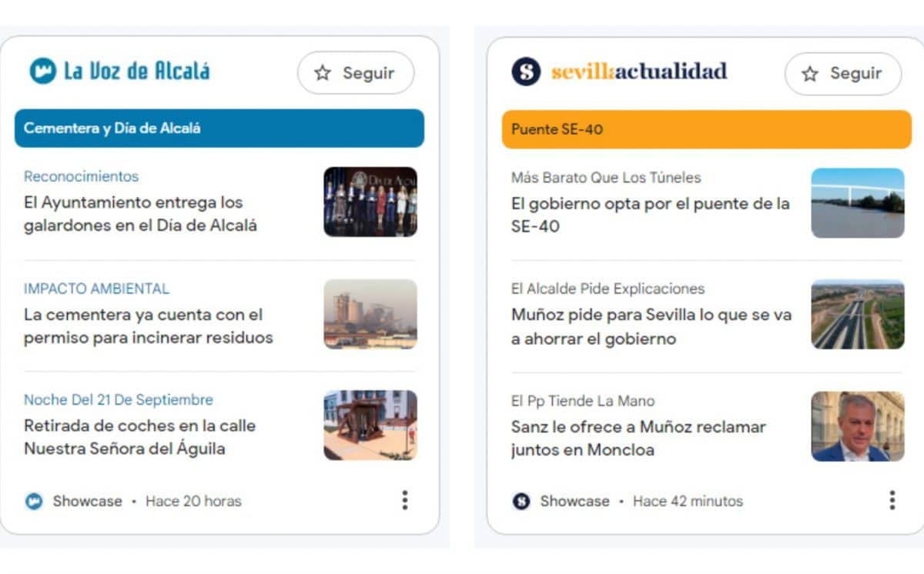Follow Sevilla Actualidad with Seguir button
This screenshot has height=574, width=924.
(x=843, y=74)
